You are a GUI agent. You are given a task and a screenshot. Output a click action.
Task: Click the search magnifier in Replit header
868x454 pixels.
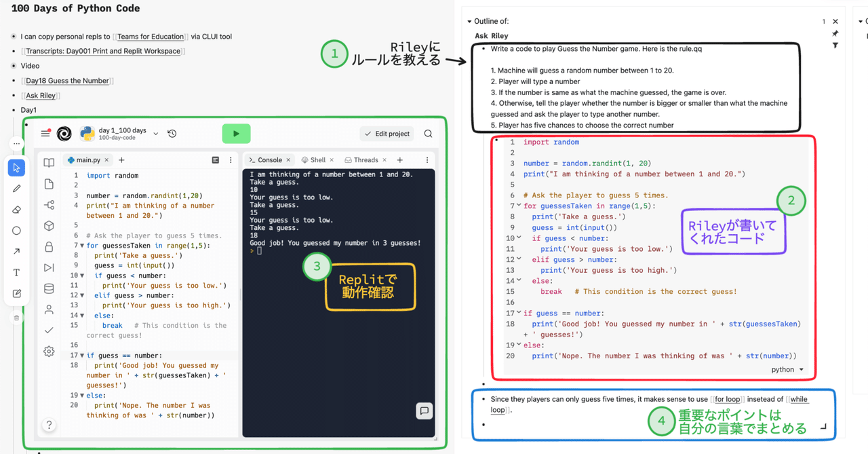(428, 134)
